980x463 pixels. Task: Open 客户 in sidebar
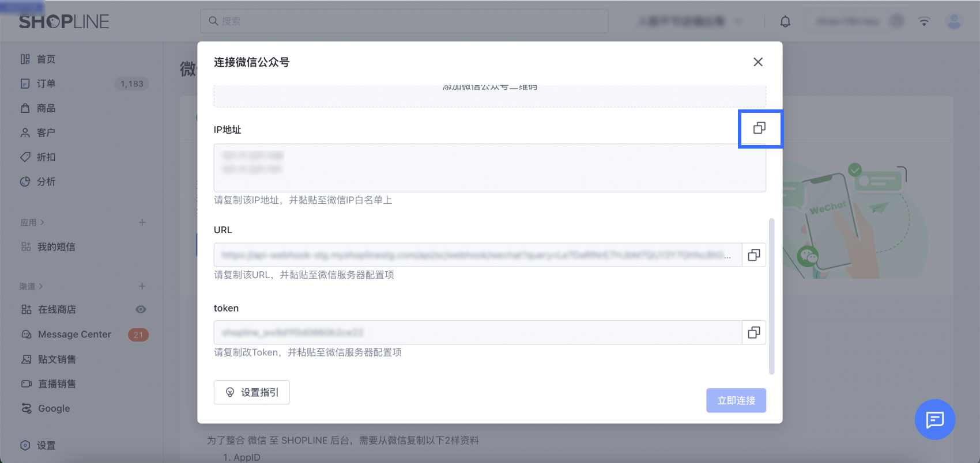point(46,132)
